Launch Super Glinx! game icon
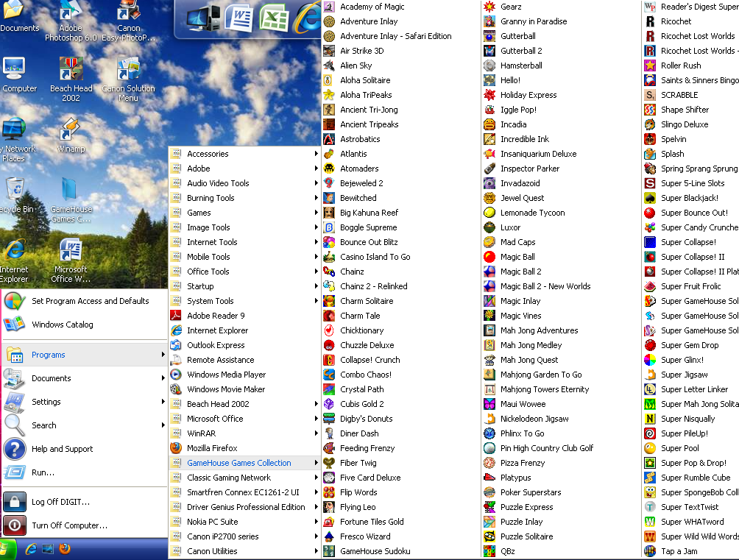 pos(650,360)
